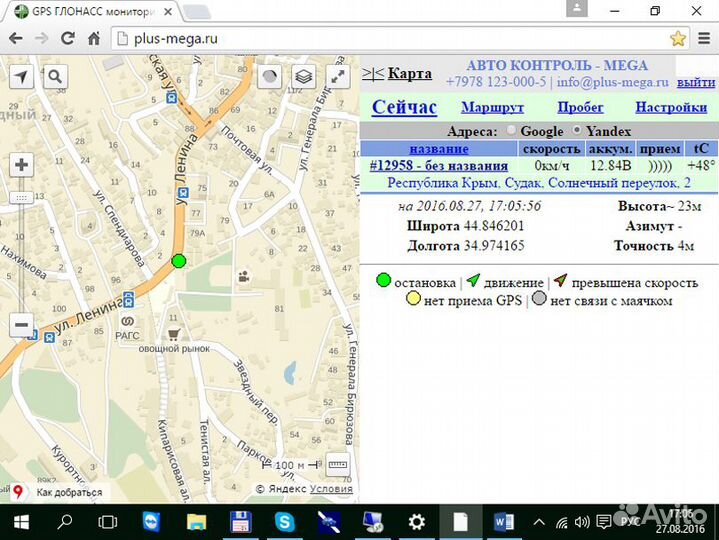The width and height of the screenshot is (719, 540).
Task: Click the vegetable market cart icon
Action: (x=173, y=335)
